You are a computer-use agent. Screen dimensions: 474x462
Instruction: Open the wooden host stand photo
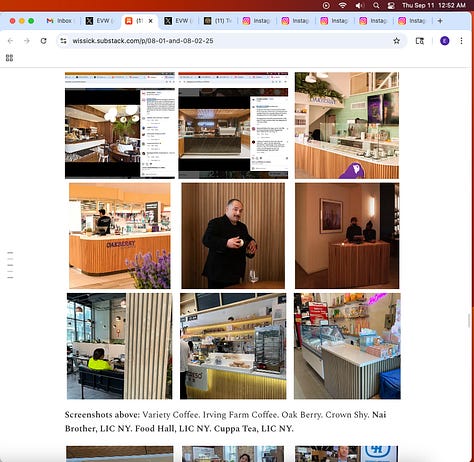click(x=347, y=236)
